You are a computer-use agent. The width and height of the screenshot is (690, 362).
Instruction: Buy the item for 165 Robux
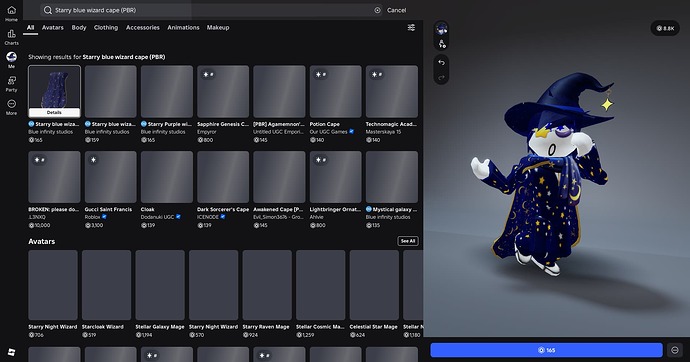tap(546, 350)
